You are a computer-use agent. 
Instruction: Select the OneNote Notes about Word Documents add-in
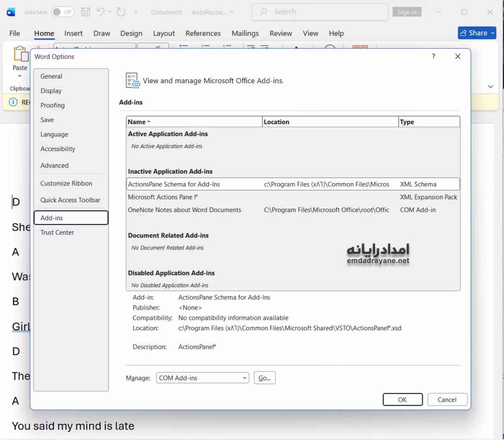185,210
